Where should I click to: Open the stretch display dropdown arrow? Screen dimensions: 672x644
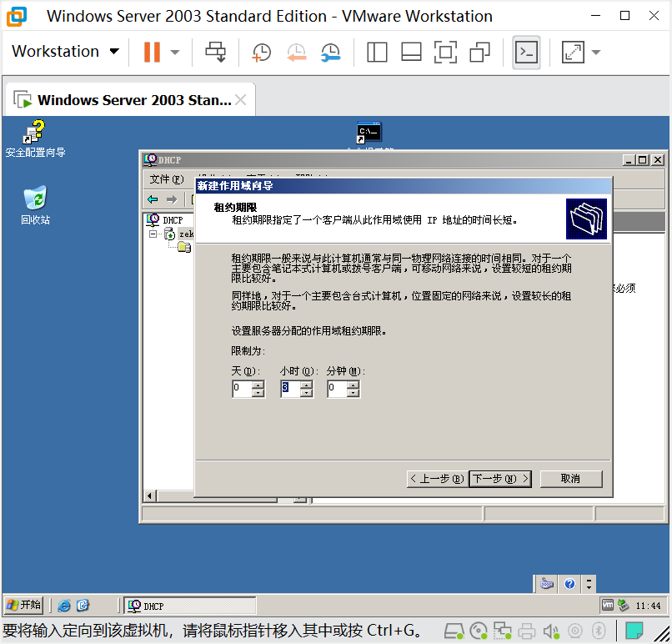coord(596,53)
